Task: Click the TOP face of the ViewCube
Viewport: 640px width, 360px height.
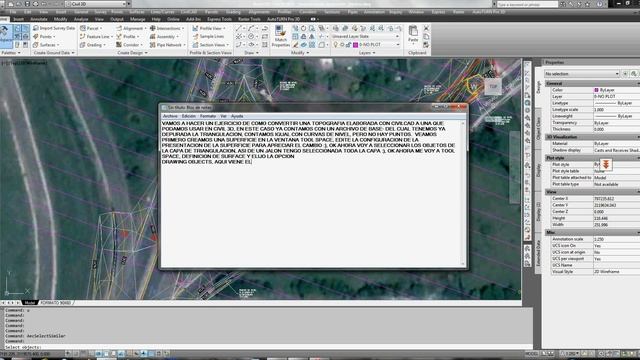Action: click(493, 87)
